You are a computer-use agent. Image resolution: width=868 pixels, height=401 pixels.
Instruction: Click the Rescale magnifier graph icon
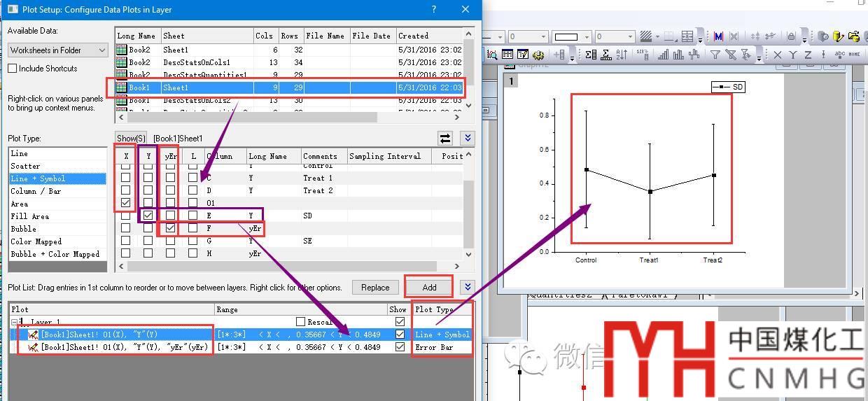(x=492, y=55)
